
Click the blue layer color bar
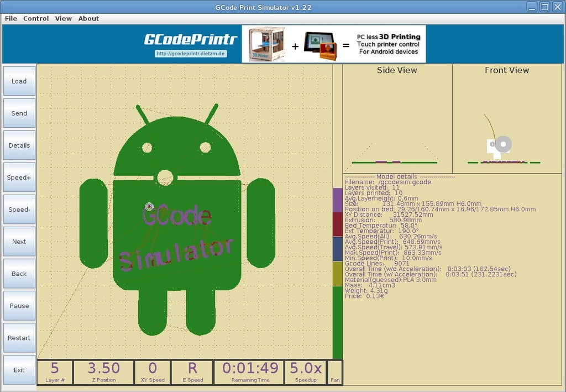338,249
